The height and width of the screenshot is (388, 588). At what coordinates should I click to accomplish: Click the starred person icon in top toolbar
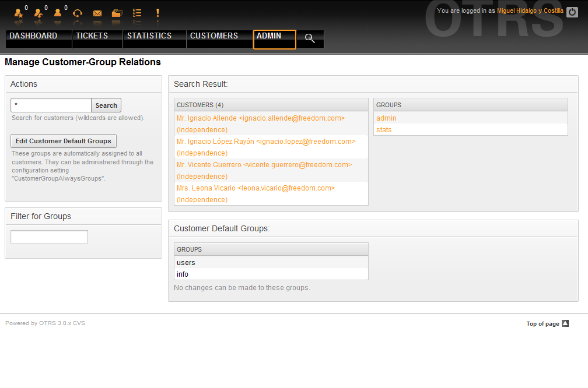tap(19, 13)
